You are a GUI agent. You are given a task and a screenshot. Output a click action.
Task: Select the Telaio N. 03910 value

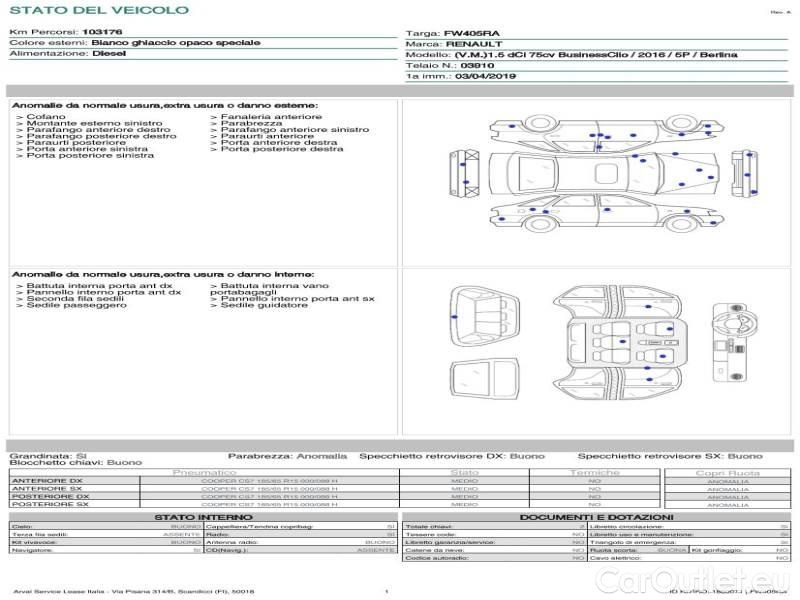pos(477,65)
